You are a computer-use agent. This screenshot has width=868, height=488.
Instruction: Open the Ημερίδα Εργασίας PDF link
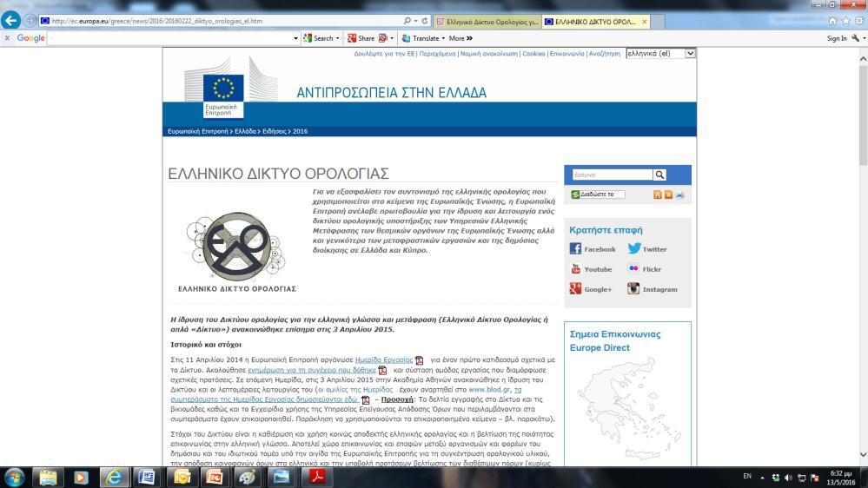point(384,359)
